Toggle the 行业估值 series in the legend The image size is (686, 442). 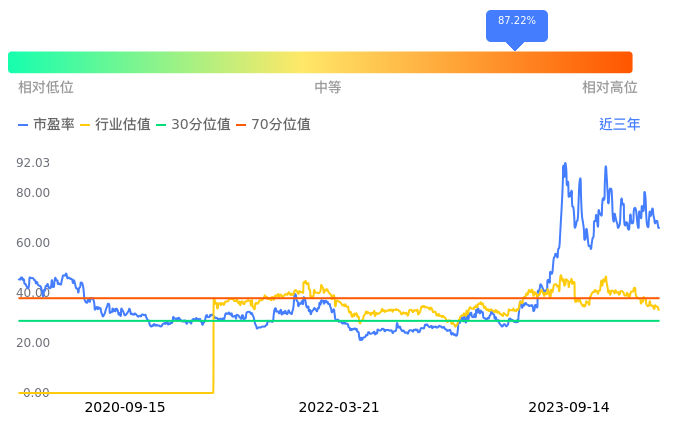pyautogui.click(x=115, y=125)
